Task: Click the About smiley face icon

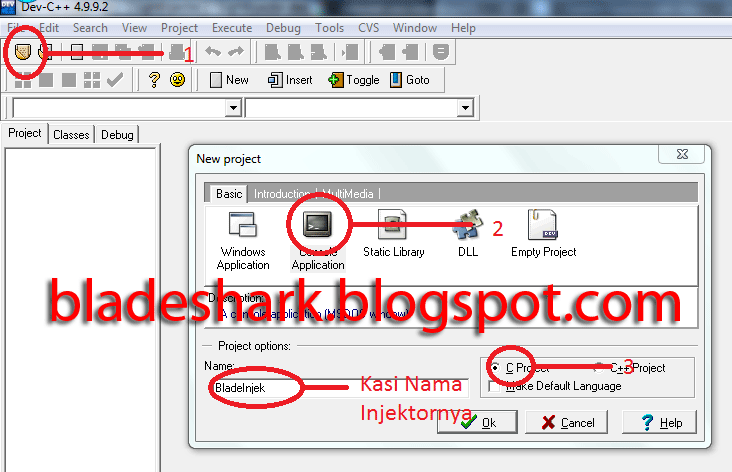Action: 177,80
